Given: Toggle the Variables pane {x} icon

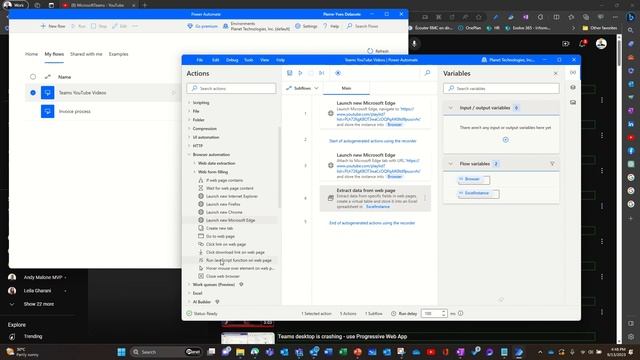Looking at the screenshot, I should (x=573, y=73).
